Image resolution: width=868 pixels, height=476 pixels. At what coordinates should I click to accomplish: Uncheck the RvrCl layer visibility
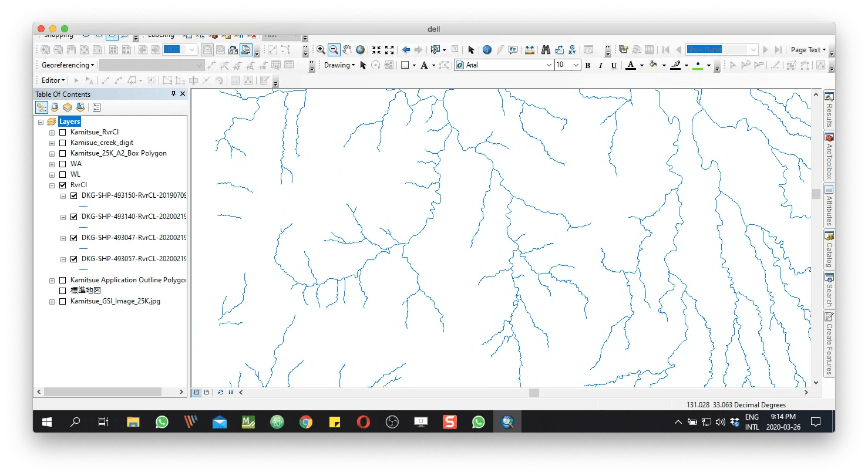click(x=62, y=184)
